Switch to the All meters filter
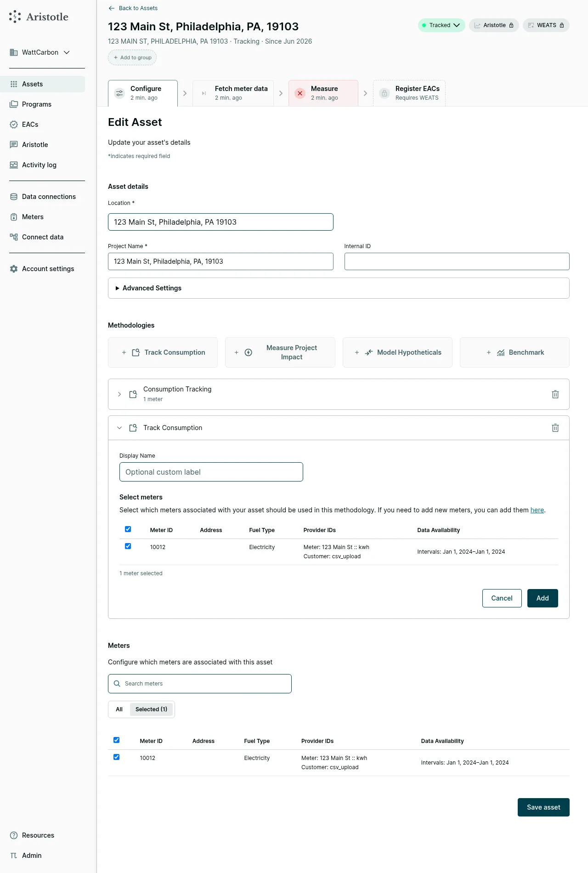 [x=119, y=709]
